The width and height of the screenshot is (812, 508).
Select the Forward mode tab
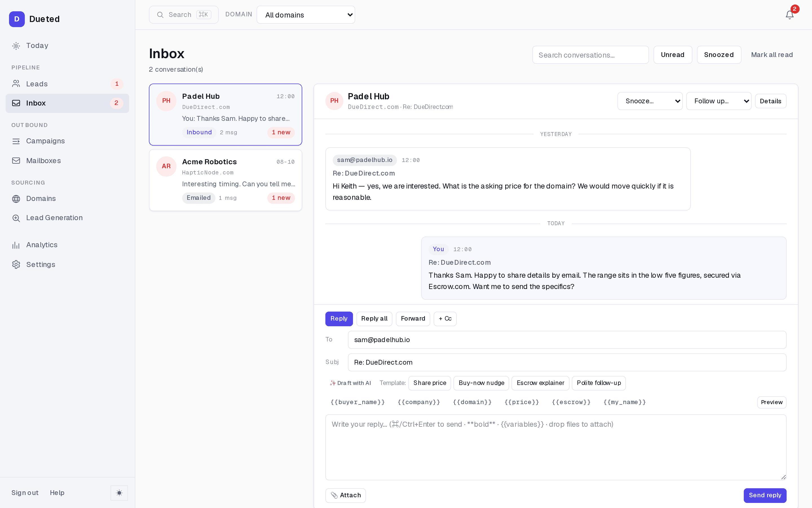pyautogui.click(x=413, y=319)
